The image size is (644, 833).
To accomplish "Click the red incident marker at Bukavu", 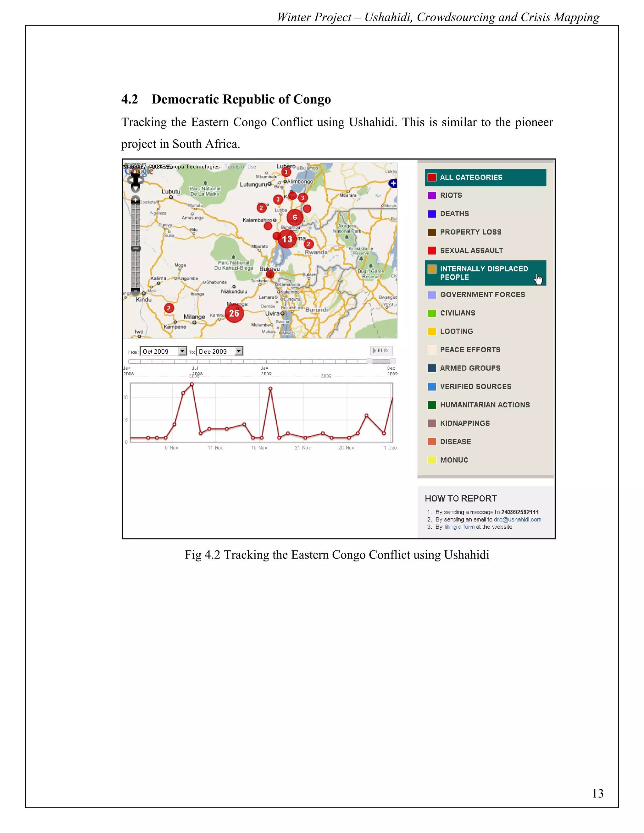I will (270, 274).
